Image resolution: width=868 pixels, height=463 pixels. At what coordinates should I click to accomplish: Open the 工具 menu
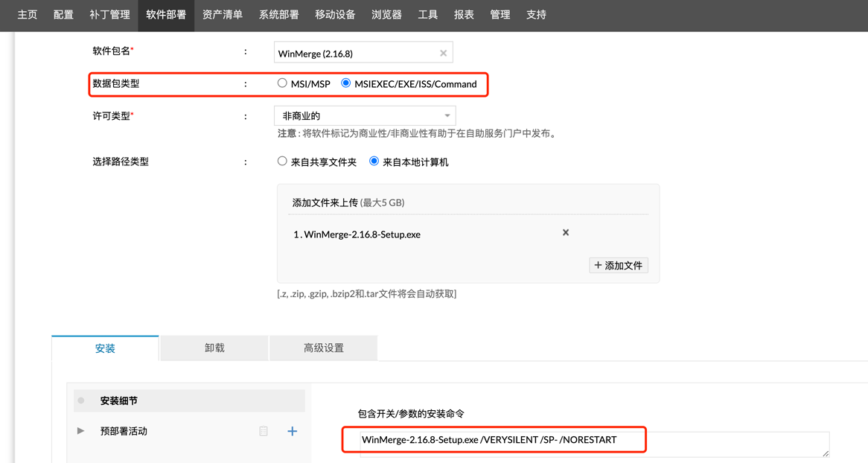click(427, 15)
